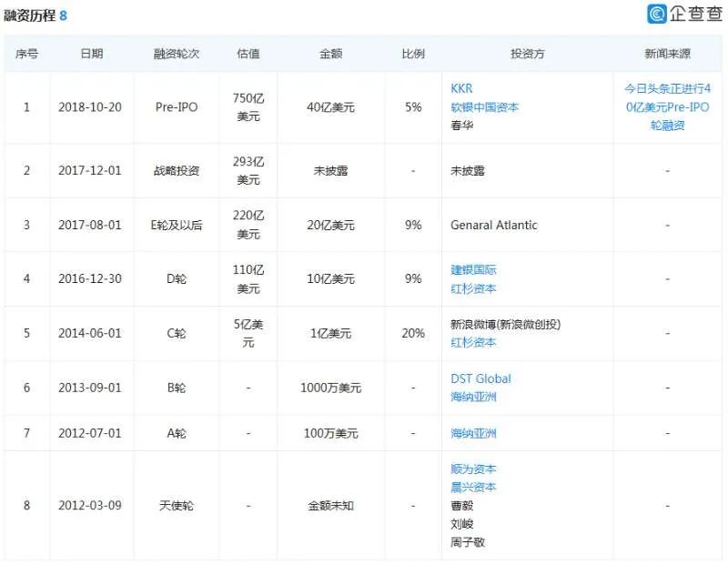728x565 pixels.
Task: Click the 估值 column header
Action: pyautogui.click(x=248, y=54)
